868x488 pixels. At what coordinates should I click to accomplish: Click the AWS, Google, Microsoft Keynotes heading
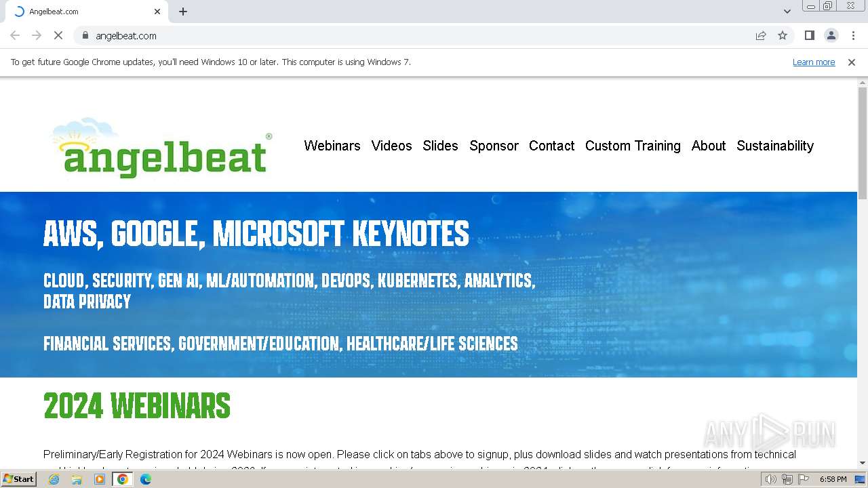[x=256, y=234]
